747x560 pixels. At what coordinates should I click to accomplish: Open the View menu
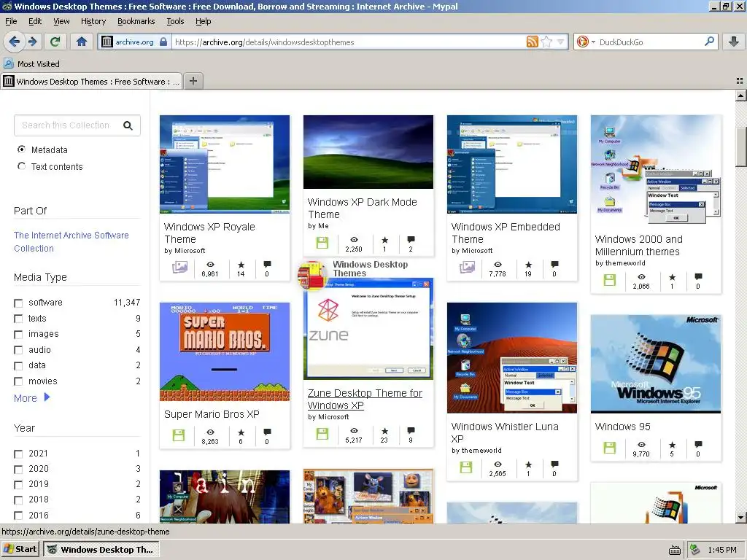tap(61, 21)
